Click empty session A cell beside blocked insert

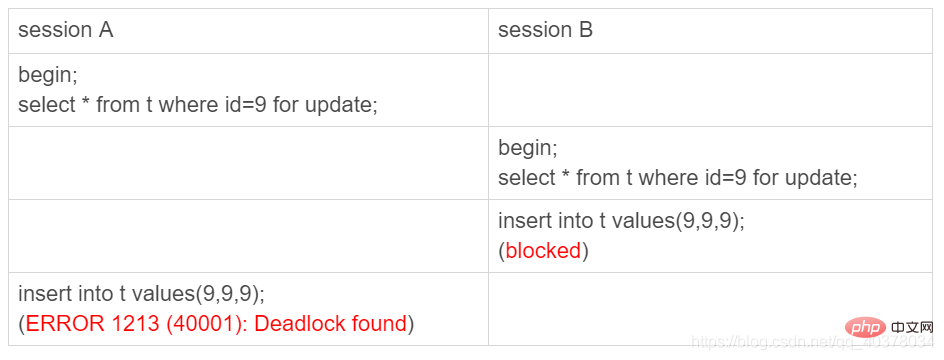click(x=248, y=236)
